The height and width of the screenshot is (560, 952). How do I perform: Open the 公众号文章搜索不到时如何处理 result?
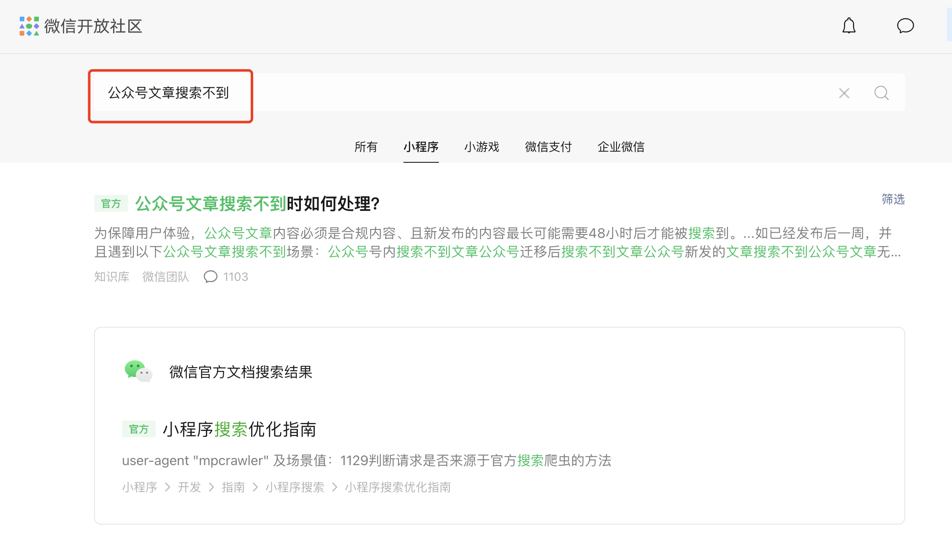pyautogui.click(x=257, y=204)
